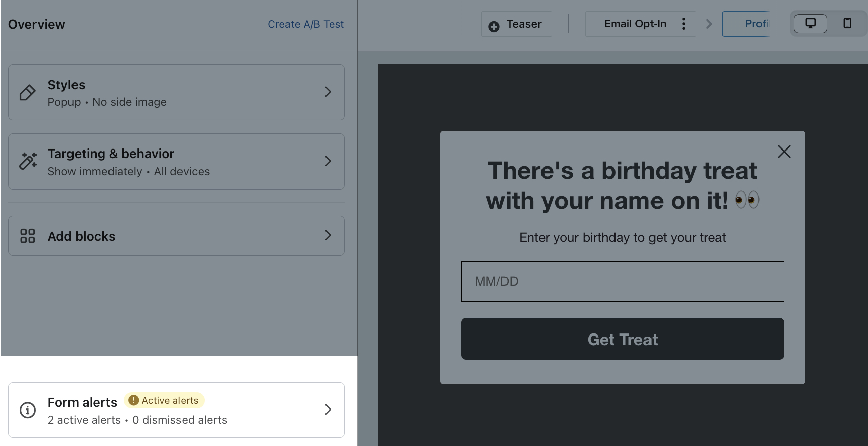
Task: Select the Profile step tab
Action: click(x=756, y=24)
